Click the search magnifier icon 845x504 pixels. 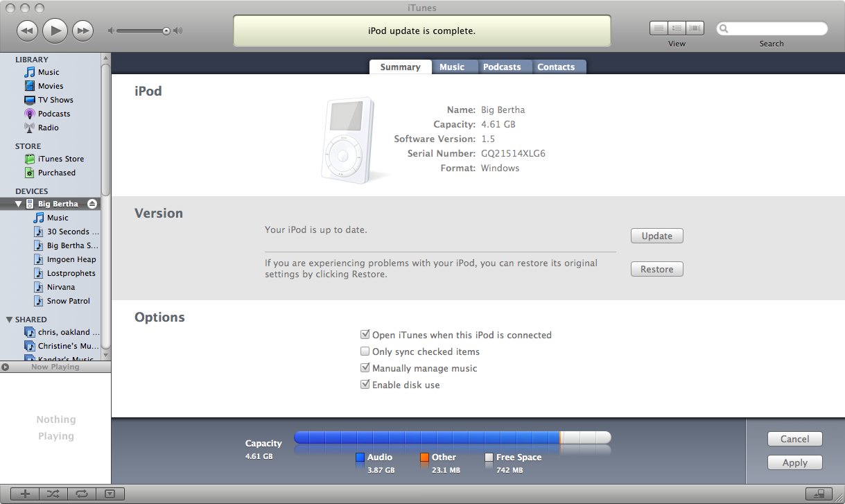click(x=724, y=29)
